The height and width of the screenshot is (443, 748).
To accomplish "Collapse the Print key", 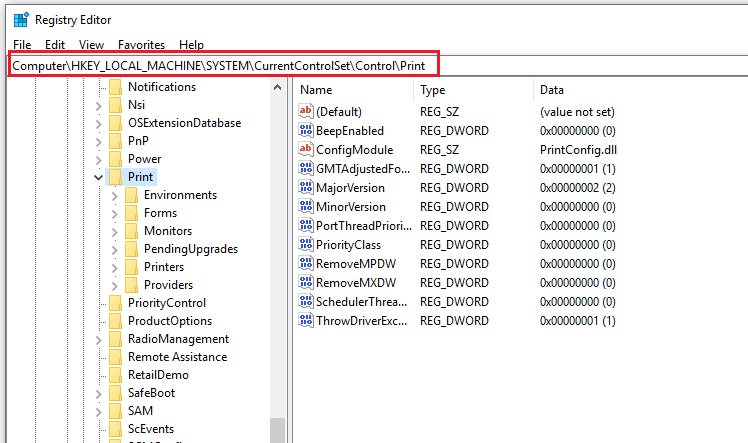I will point(98,177).
